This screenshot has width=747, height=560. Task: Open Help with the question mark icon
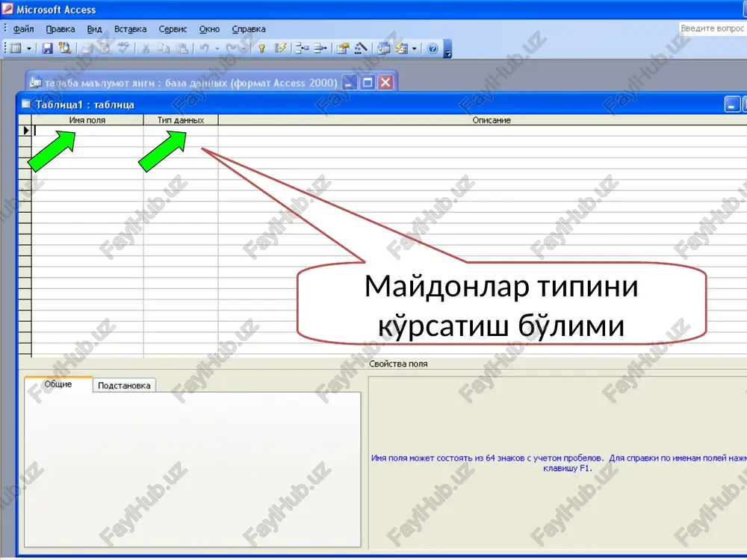(433, 48)
